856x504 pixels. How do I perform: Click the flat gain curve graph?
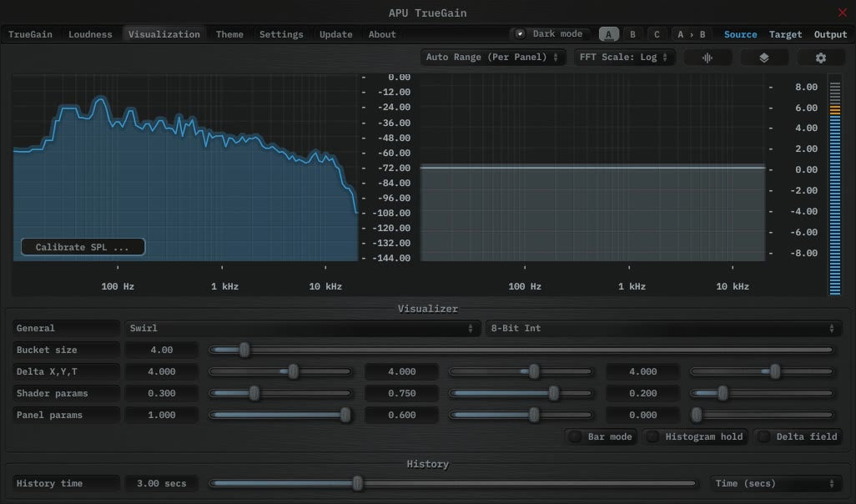pyautogui.click(x=593, y=169)
